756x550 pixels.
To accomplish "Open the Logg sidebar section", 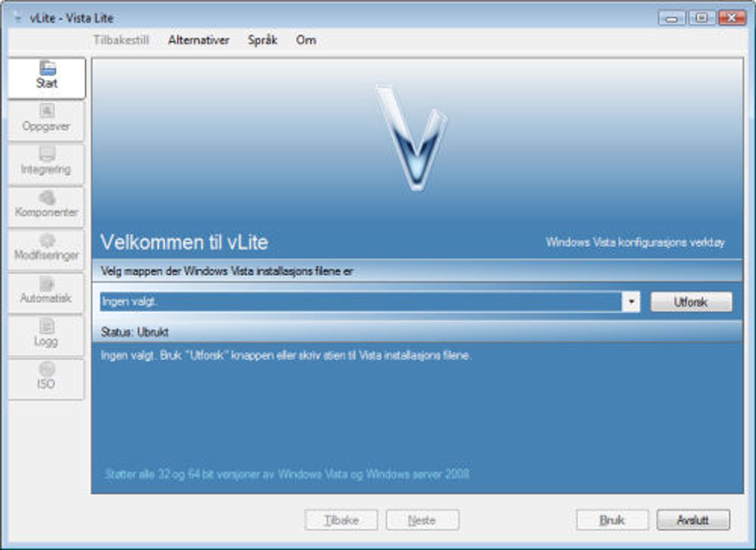I will pos(46,336).
